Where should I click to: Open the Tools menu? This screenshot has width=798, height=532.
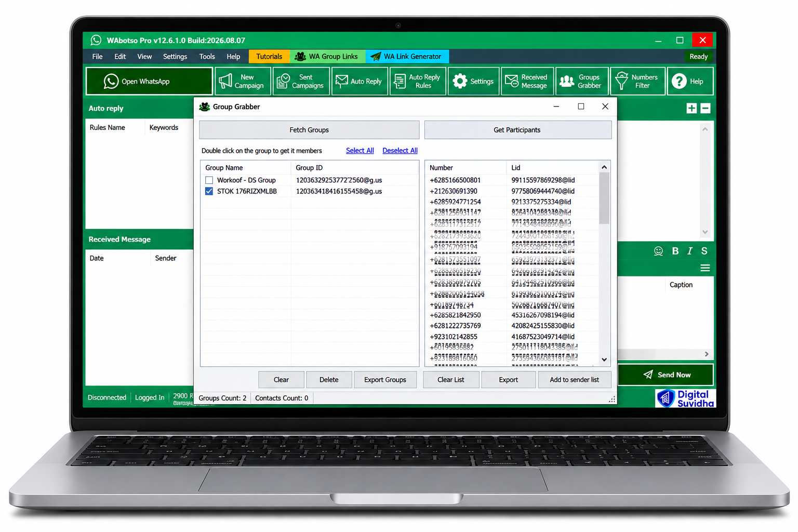click(207, 56)
